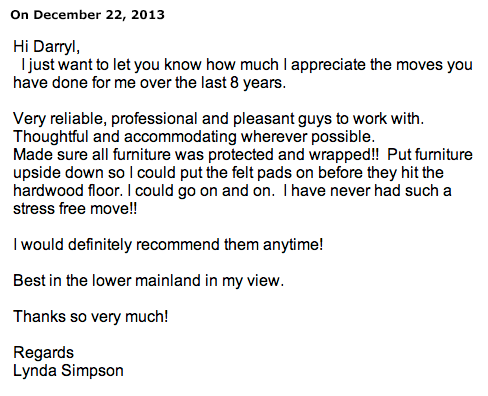Click the line Thanks so very much

click(90, 317)
